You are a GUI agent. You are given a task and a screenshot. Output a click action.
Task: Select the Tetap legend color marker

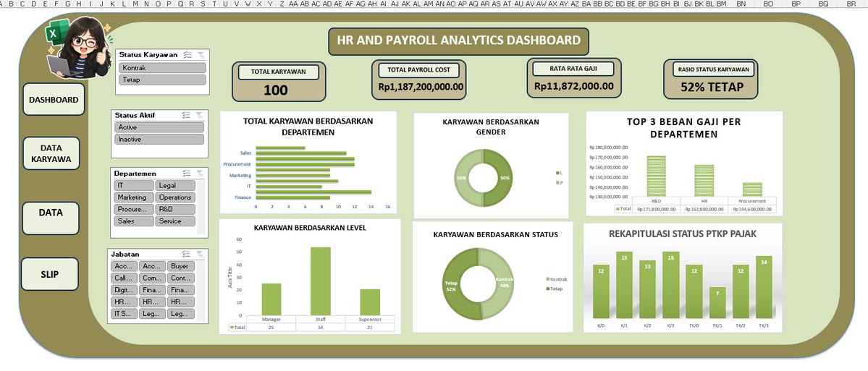[548, 289]
